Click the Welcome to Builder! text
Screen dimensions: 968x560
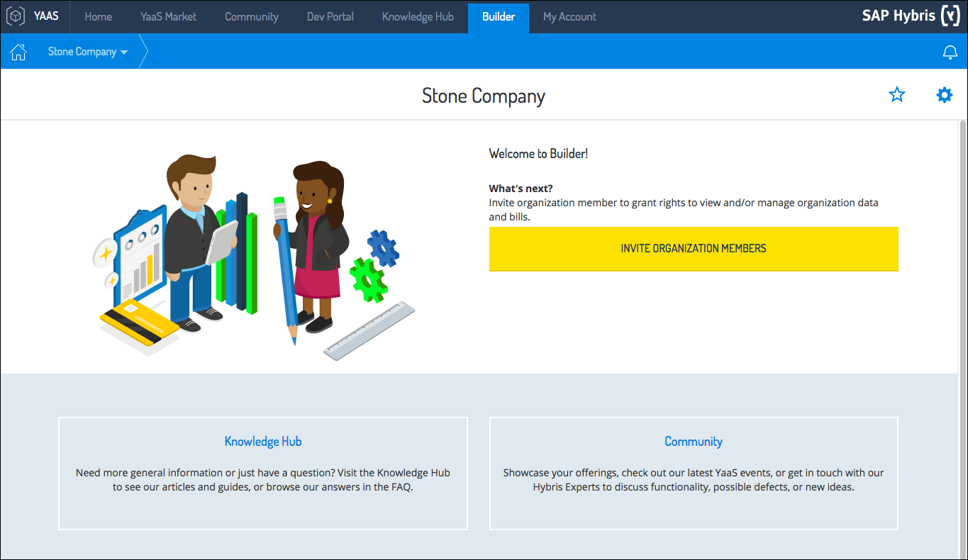[x=538, y=153]
